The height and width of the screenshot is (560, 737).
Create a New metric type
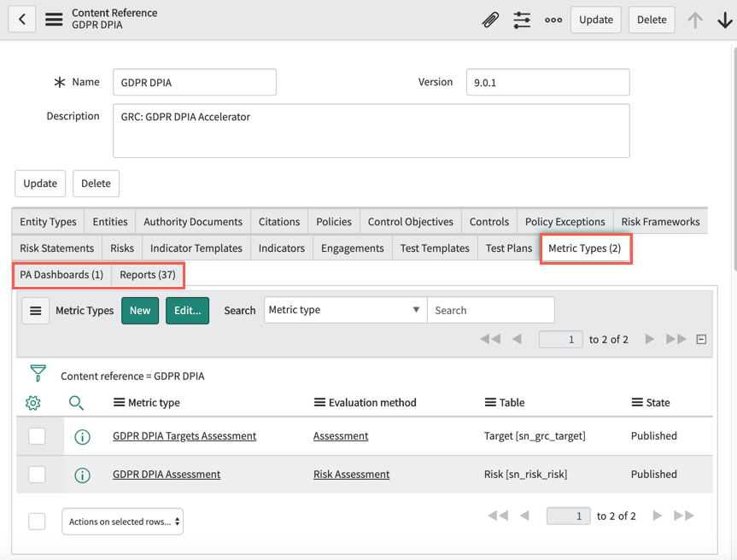tap(140, 311)
